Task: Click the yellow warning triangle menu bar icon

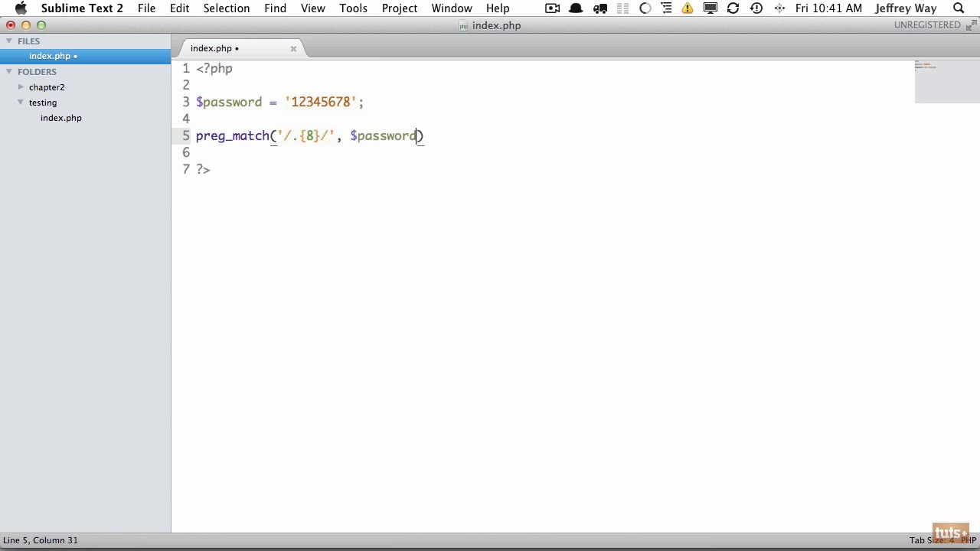Action: (x=688, y=8)
